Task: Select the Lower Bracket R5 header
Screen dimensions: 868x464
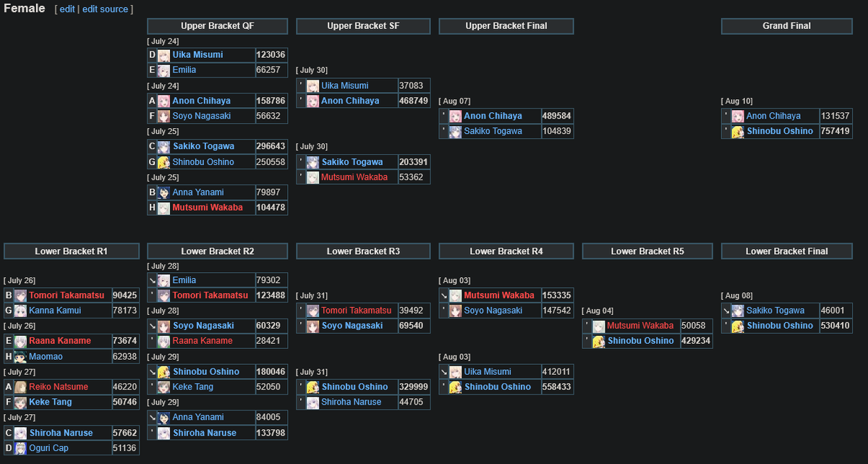Action: click(647, 251)
